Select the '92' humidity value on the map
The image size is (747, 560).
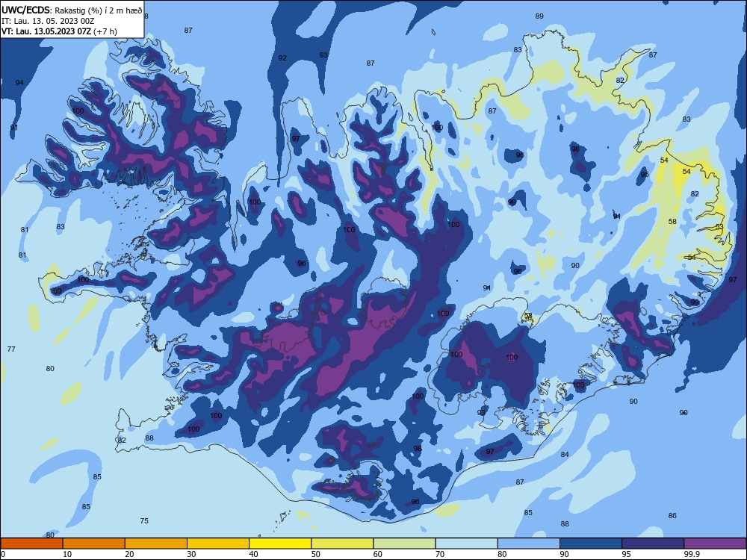click(282, 58)
